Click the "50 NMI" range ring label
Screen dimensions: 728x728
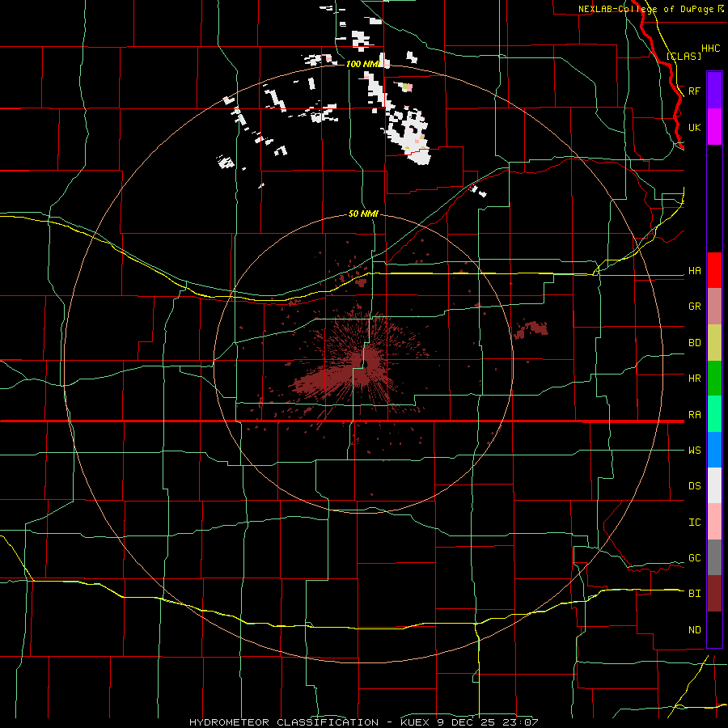click(363, 214)
